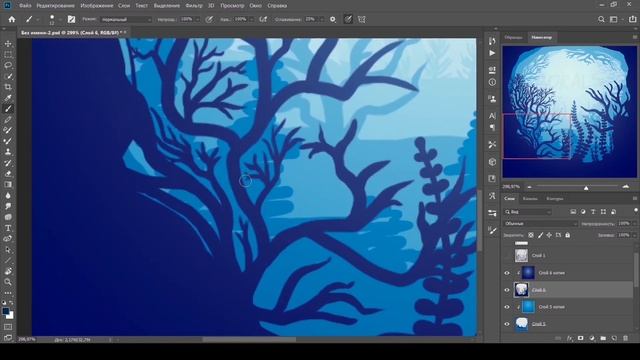Open the layer filter kind dropdown
Screen dimensions: 640x360
coord(528,212)
